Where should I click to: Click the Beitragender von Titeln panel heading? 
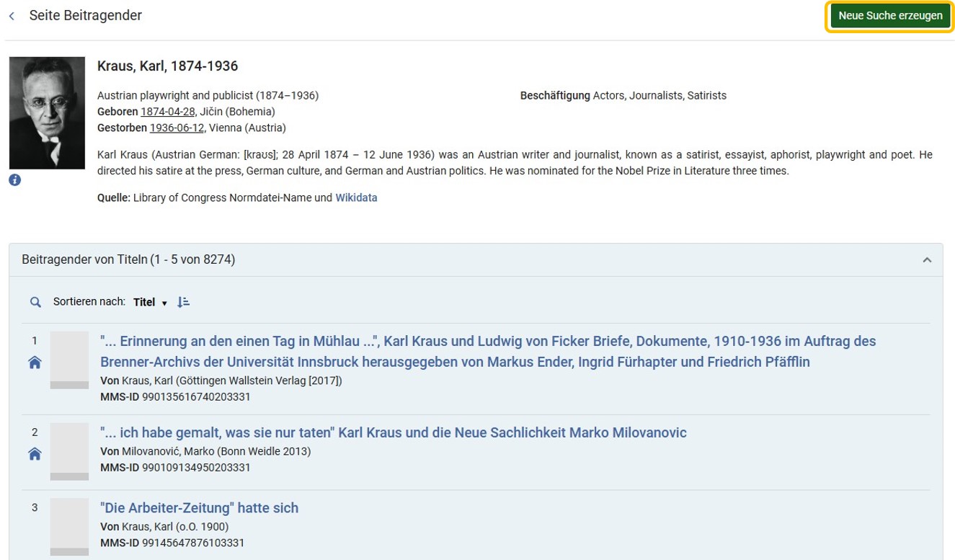128,259
